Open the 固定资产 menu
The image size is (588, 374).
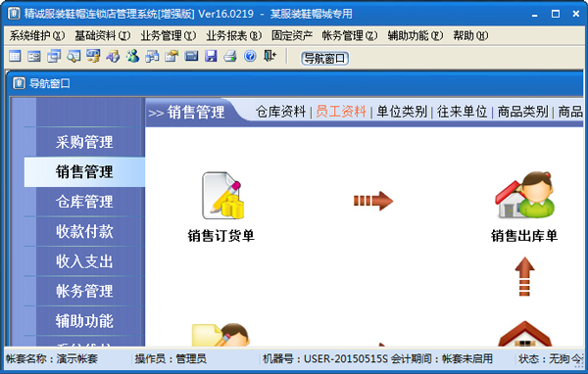point(292,35)
